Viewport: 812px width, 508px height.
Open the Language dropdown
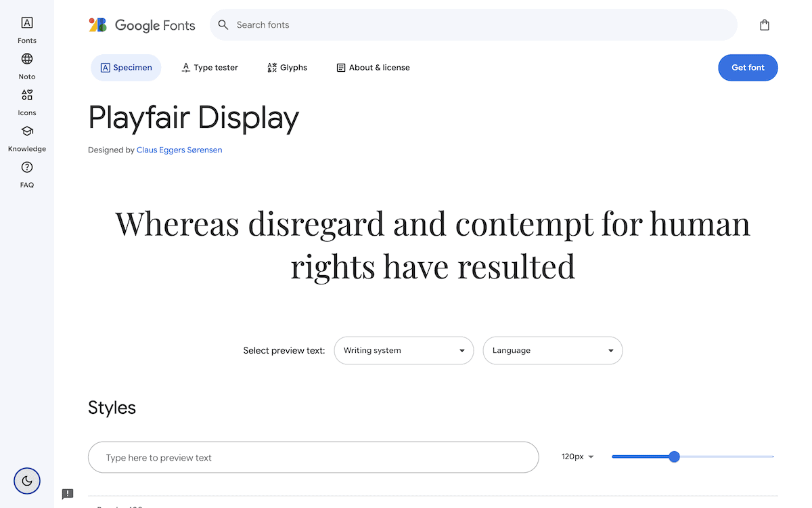(x=552, y=350)
